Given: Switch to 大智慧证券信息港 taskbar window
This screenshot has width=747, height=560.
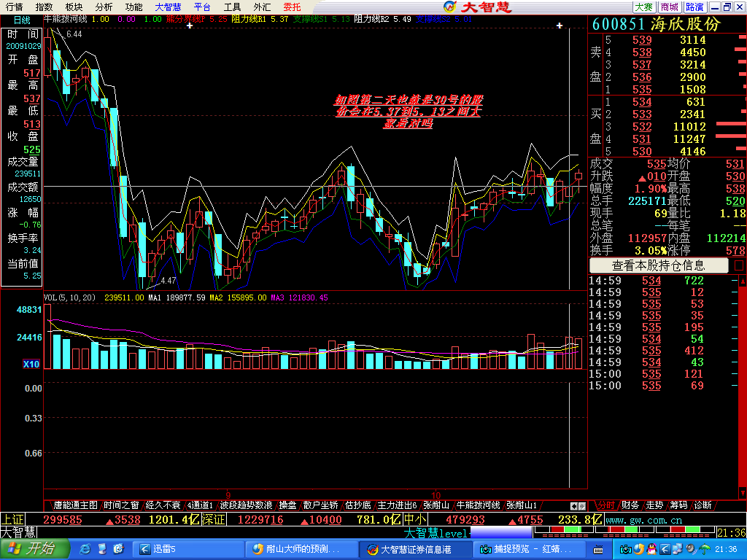Looking at the screenshot, I should pos(415,549).
